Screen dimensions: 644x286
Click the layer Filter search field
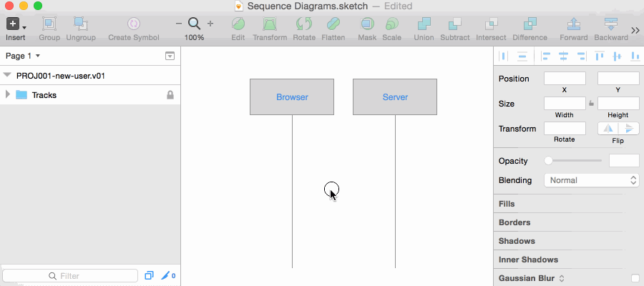[70, 275]
